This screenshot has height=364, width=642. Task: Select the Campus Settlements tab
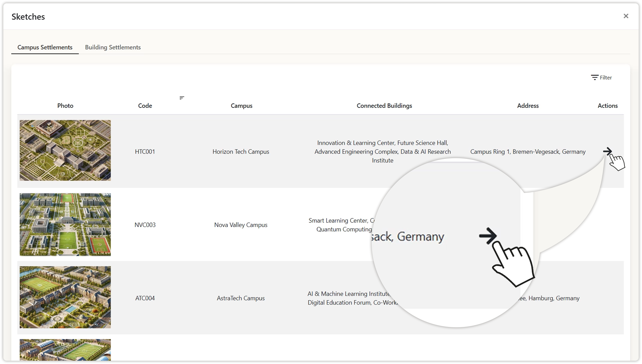tap(45, 47)
